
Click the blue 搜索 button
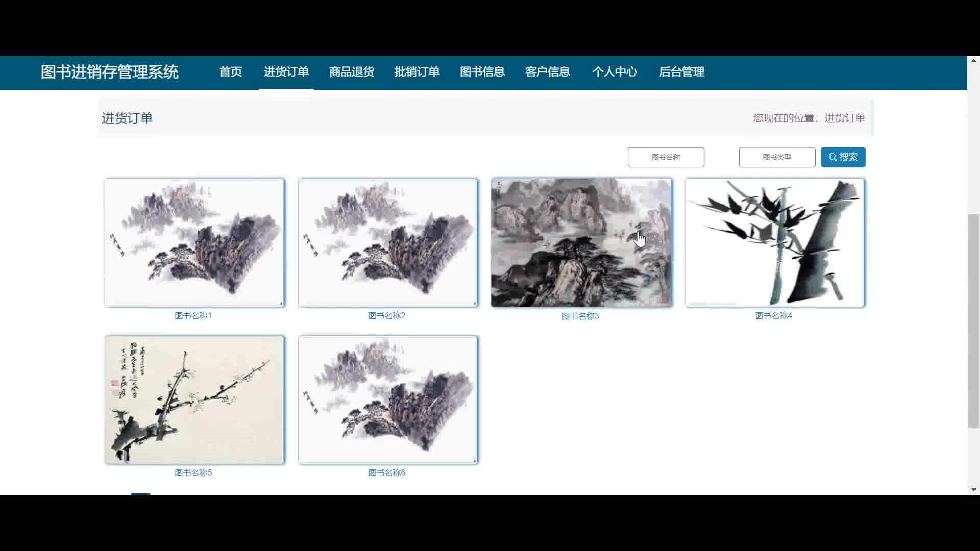point(843,157)
